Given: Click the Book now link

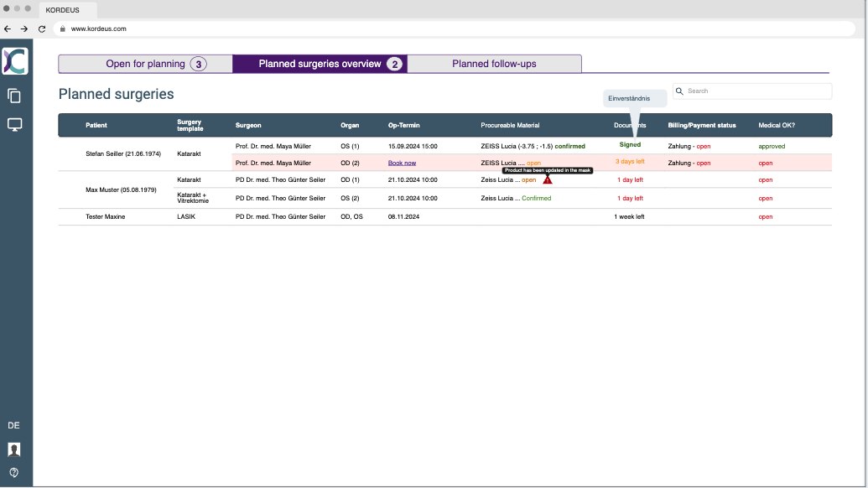Looking at the screenshot, I should pos(402,163).
